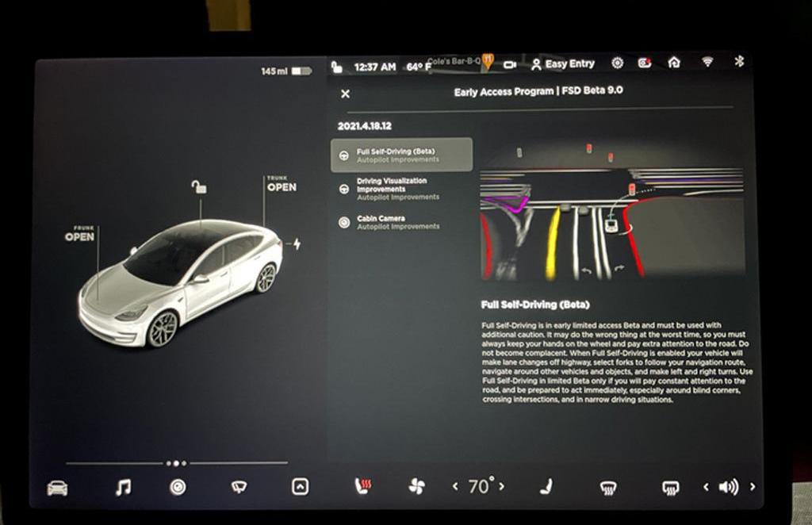Tap the 70° temperature display

click(480, 486)
